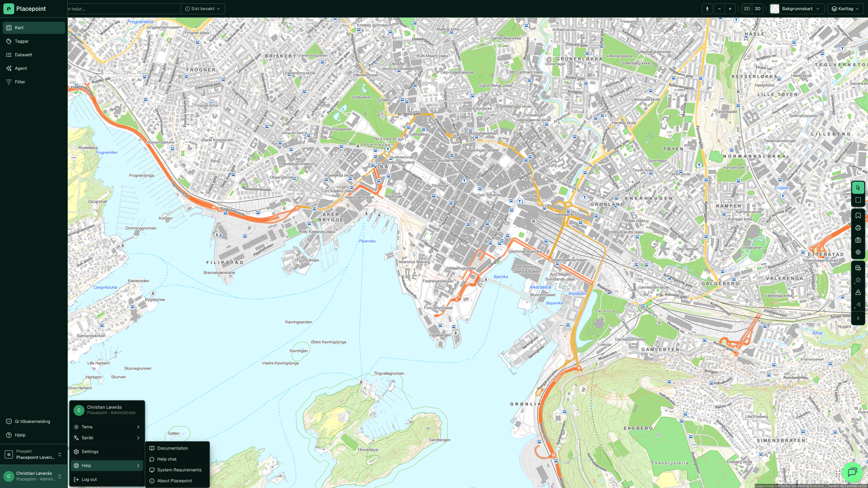Open the Christian Løverås user menu at bottom
Image resolution: width=868 pixels, height=488 pixels.
[34, 476]
